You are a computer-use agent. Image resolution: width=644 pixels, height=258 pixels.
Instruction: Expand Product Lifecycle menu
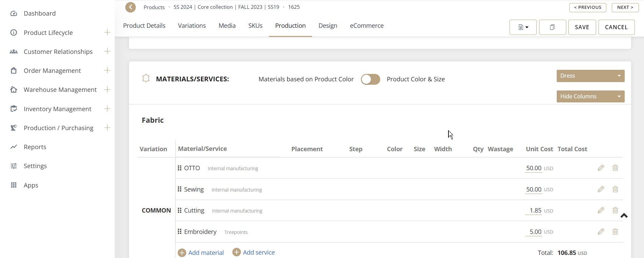[x=107, y=33]
